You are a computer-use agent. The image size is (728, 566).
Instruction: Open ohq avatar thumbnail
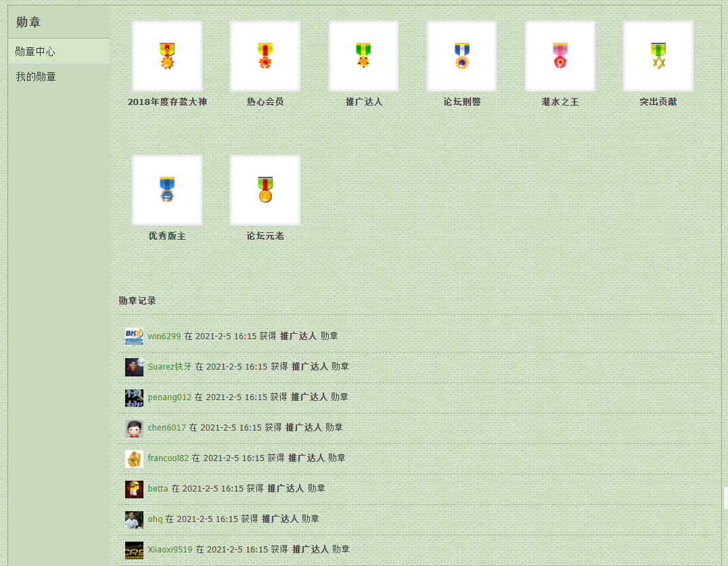click(x=134, y=519)
